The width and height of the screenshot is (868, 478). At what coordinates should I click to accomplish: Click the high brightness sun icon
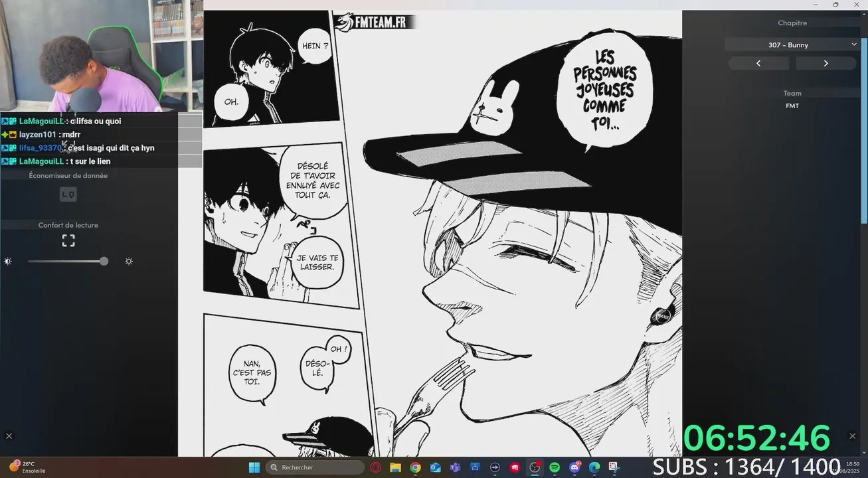click(x=129, y=262)
